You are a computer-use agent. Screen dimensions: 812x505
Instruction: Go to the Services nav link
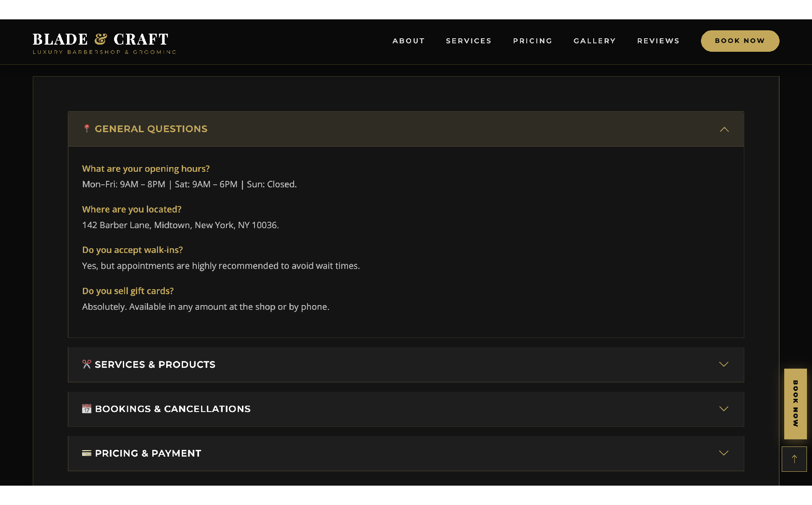[x=468, y=41]
